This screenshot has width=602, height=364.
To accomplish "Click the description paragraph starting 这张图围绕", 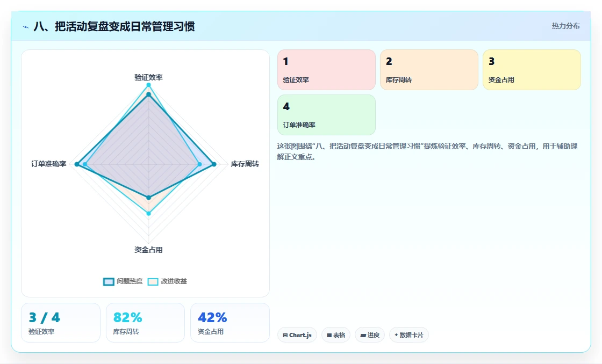I will 427,151.
